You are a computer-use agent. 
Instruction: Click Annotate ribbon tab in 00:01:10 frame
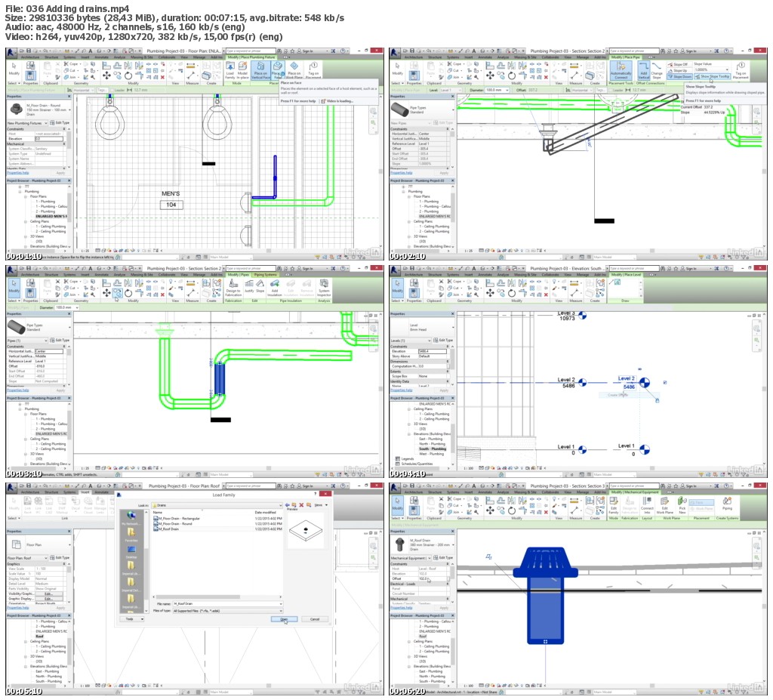[x=102, y=57]
